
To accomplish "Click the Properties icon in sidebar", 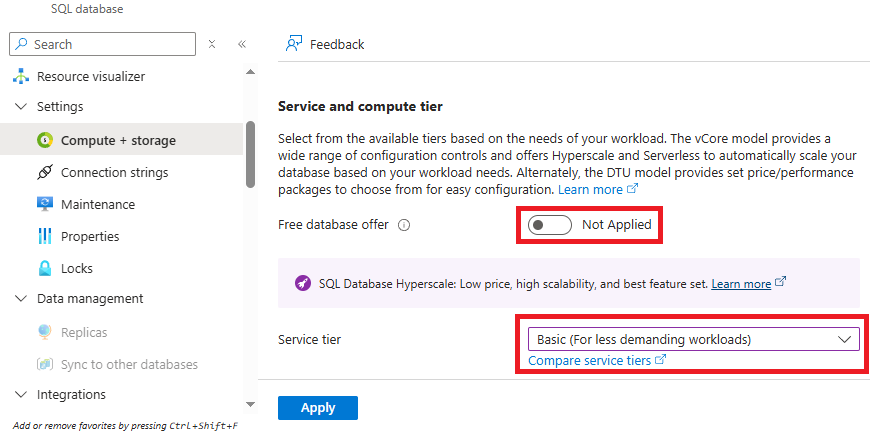I will (44, 237).
